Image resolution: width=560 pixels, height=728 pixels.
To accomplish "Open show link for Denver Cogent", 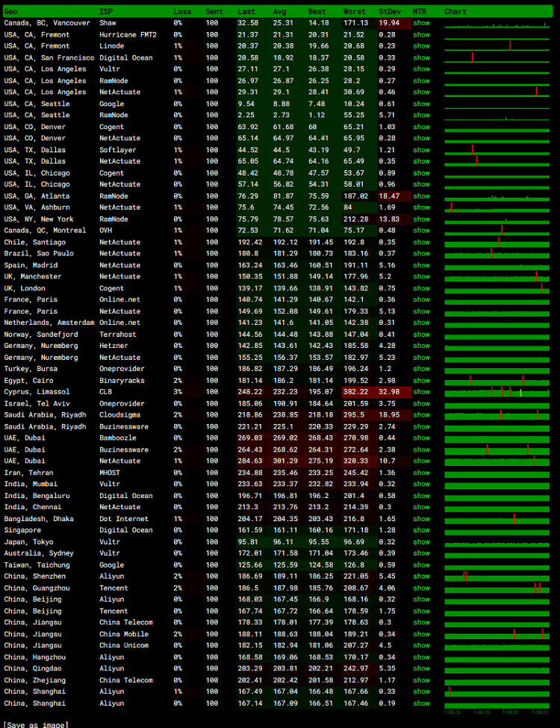I will coord(421,127).
